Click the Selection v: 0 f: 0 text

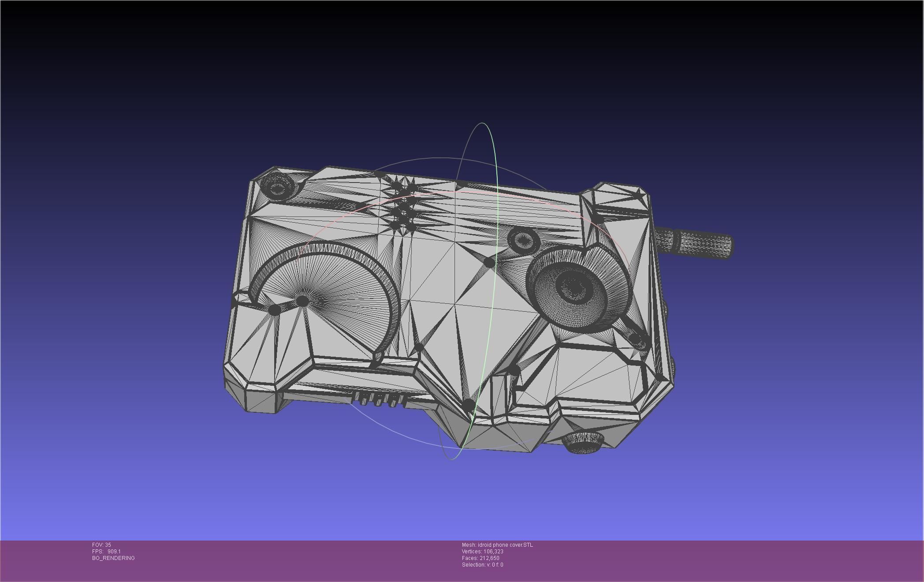482,565
